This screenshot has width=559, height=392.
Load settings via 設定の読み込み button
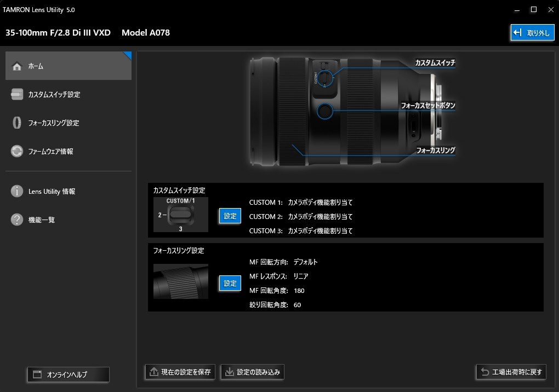coord(252,372)
